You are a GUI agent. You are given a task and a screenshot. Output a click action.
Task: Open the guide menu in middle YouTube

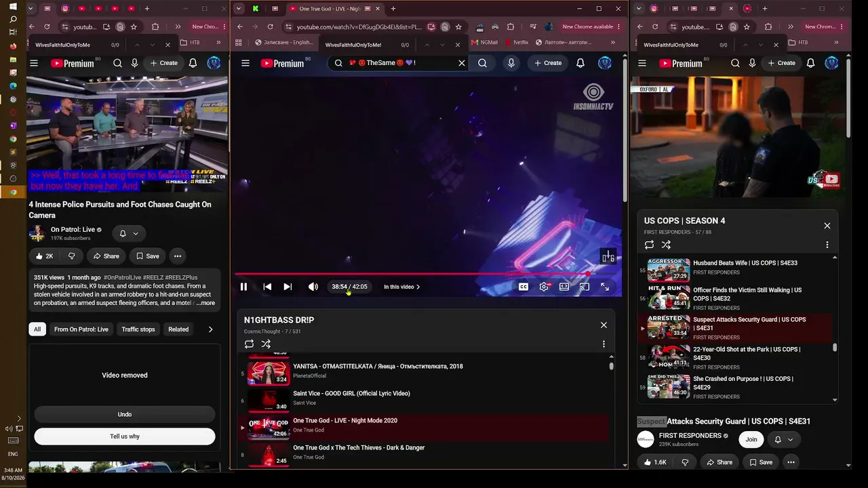[245, 63]
